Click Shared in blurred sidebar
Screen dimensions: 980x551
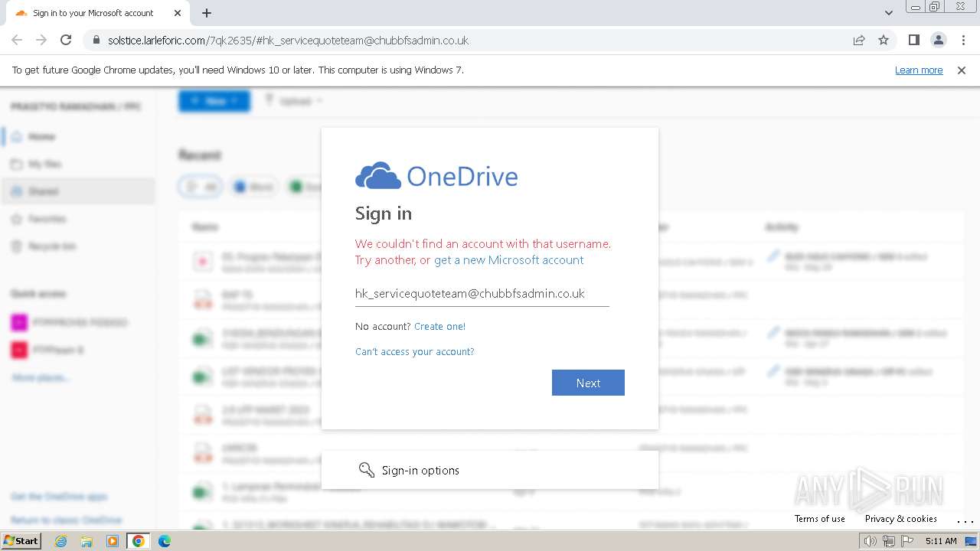coord(77,191)
